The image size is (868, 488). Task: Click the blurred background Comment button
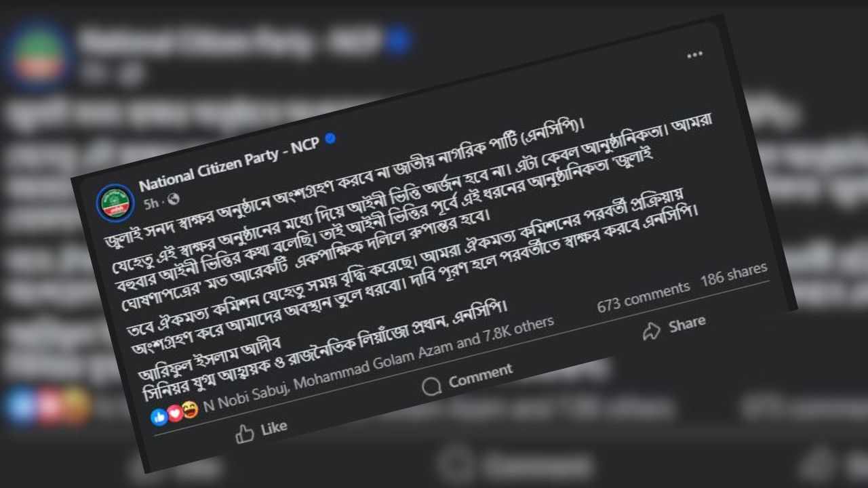tap(515, 466)
